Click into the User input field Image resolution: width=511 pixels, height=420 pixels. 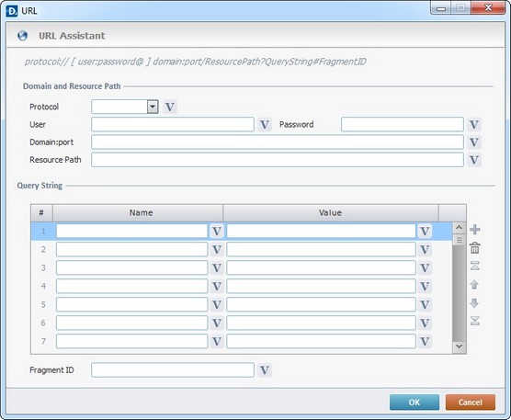(x=173, y=124)
